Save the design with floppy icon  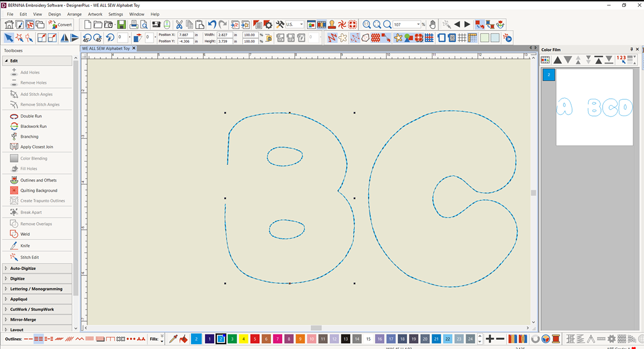pos(121,25)
